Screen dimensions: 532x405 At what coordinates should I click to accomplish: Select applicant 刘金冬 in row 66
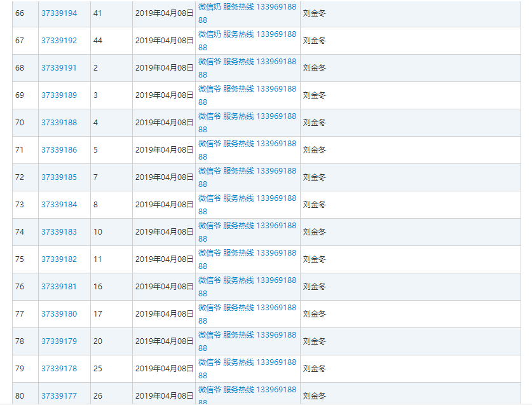314,13
